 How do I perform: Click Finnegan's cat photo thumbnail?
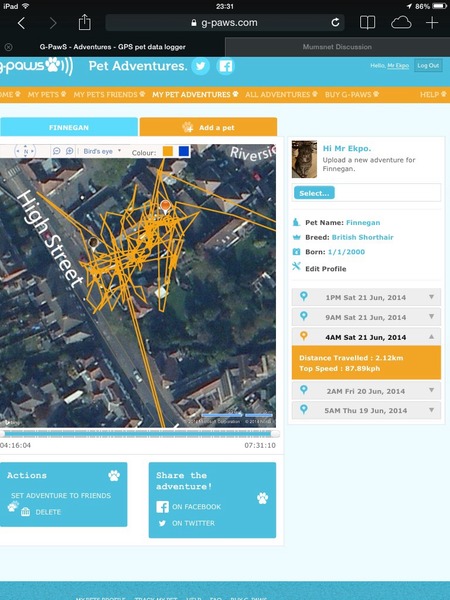point(304,159)
